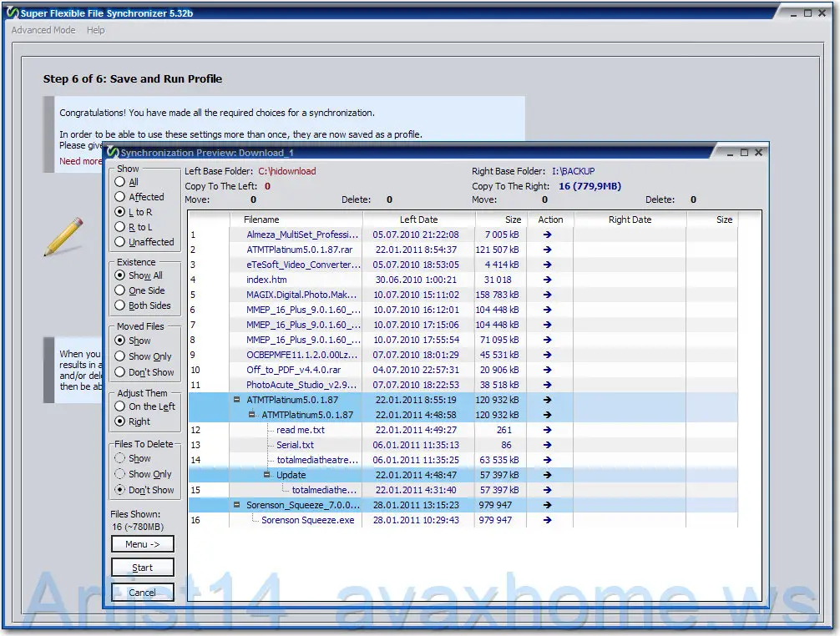Click the Start button
Image resolution: width=840 pixels, height=636 pixels.
pos(143,568)
